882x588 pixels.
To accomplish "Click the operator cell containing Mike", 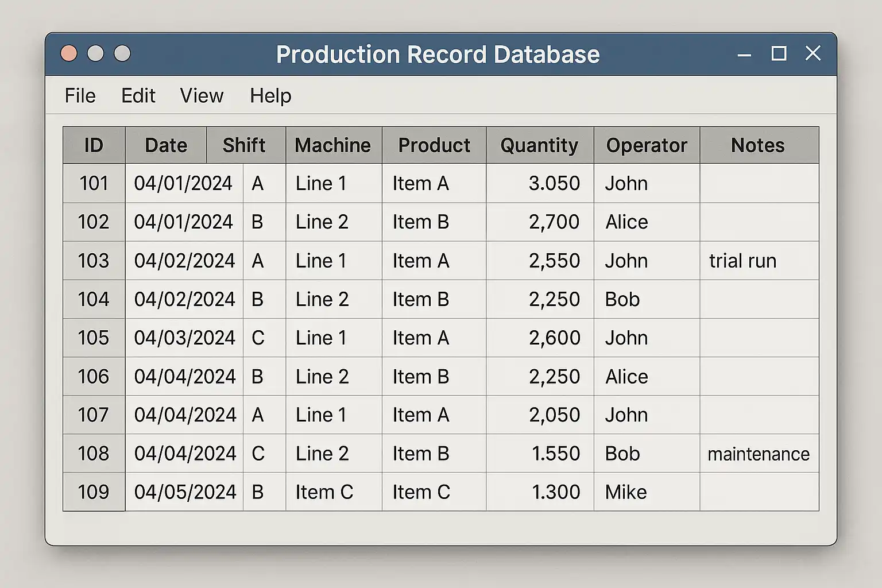I will click(x=626, y=492).
